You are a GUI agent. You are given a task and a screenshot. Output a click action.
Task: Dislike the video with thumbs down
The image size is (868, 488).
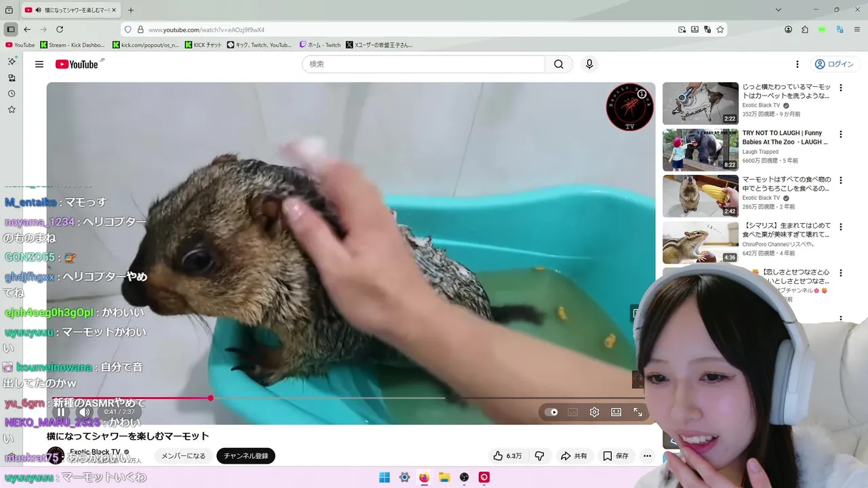[540, 456]
